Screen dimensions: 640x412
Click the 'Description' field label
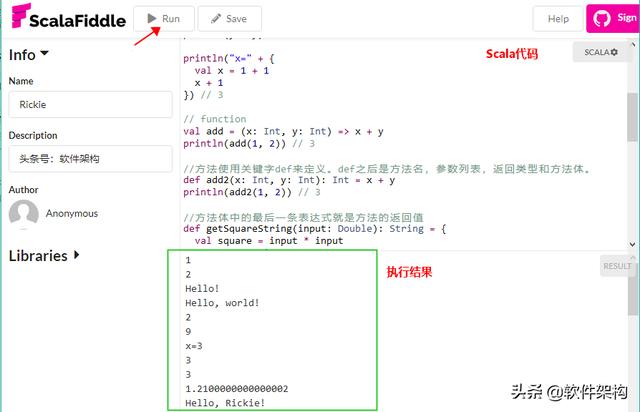(x=33, y=136)
